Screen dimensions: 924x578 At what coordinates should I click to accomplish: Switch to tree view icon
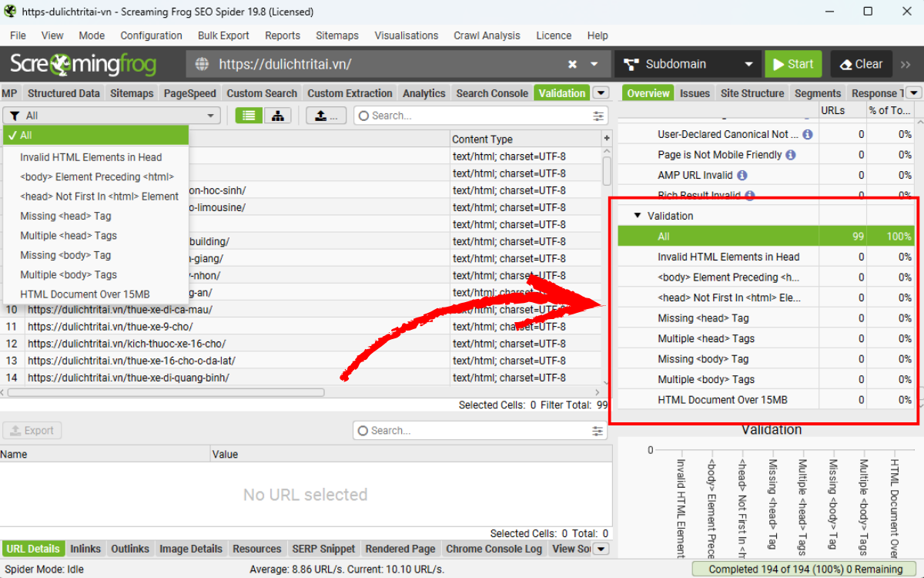point(277,116)
